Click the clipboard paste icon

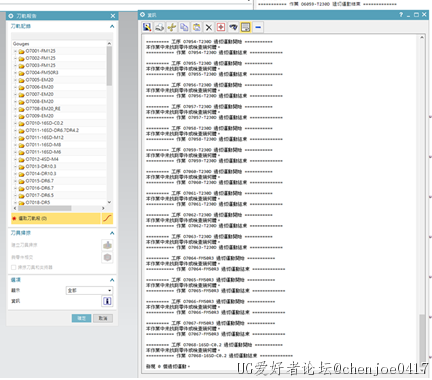(197, 27)
